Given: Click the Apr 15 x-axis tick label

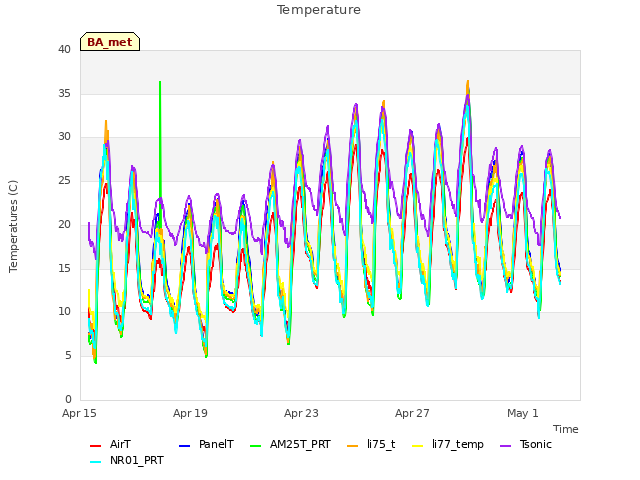Looking at the screenshot, I should point(79,413).
